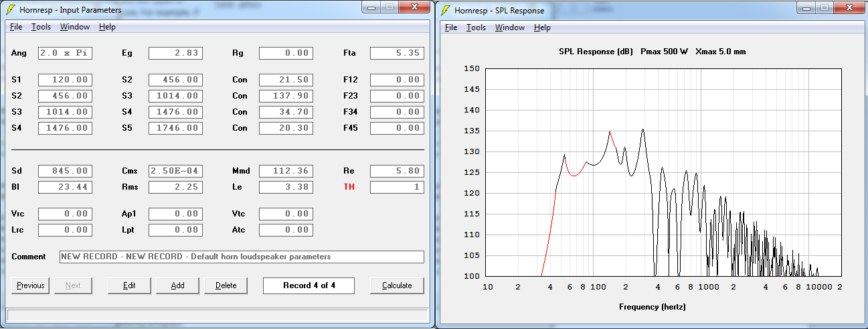Click the Mmd field with value 112.36
This screenshot has height=329, width=868.
click(x=286, y=171)
